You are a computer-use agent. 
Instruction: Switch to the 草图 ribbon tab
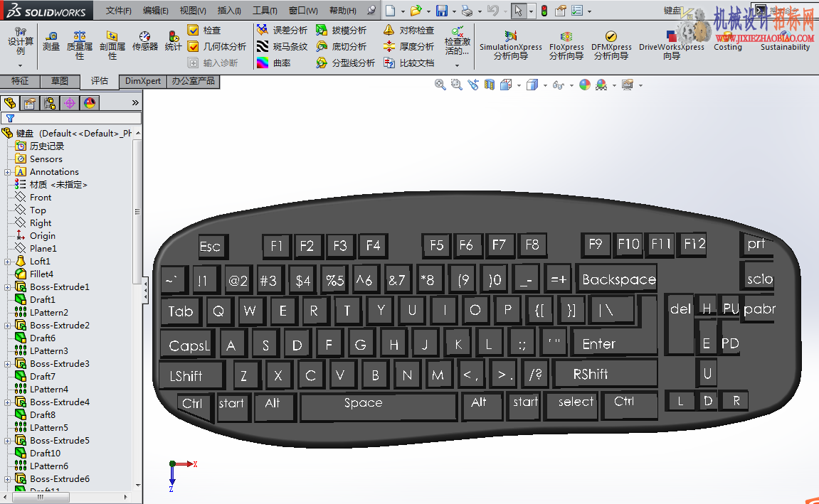point(60,81)
